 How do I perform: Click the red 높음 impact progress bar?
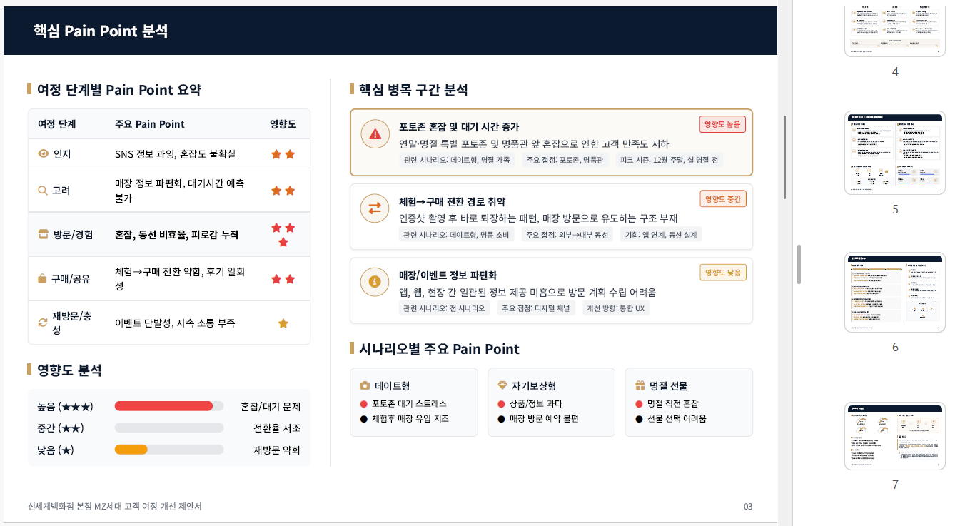tap(163, 406)
